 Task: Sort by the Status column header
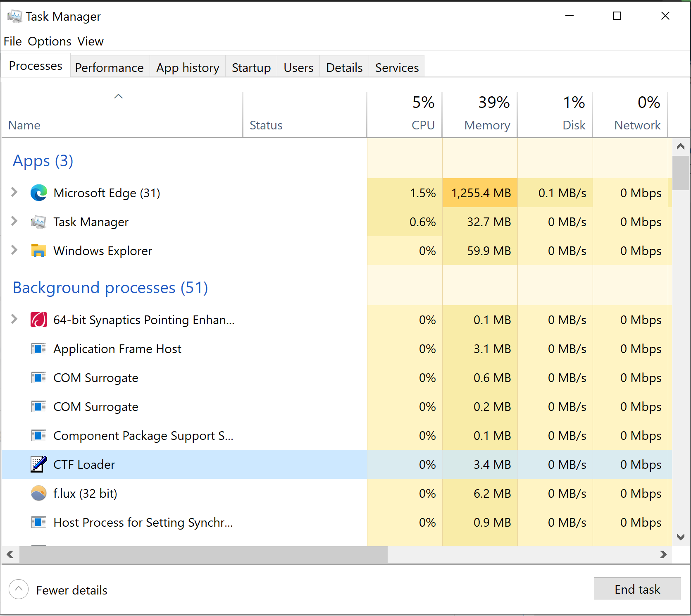tap(305, 115)
